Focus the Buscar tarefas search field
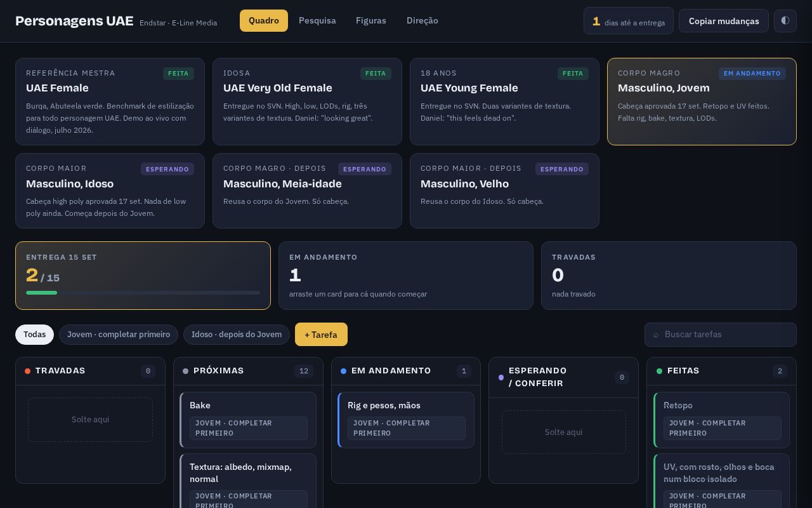 [721, 335]
